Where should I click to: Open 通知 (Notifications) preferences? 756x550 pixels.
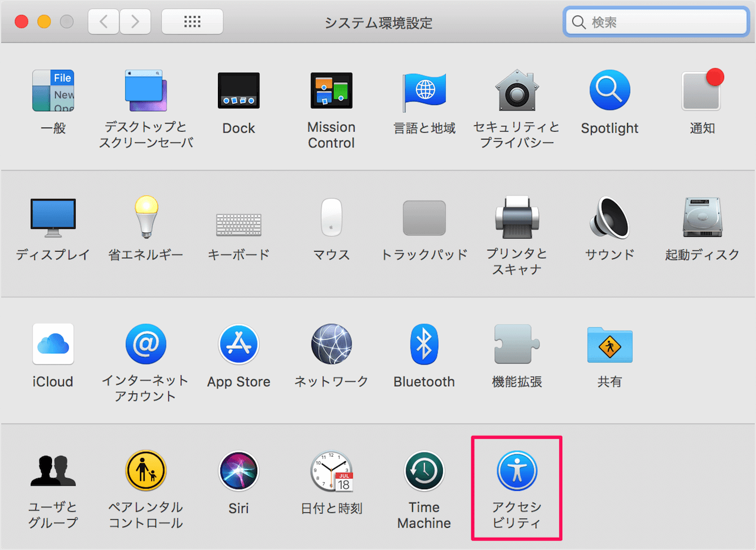click(x=702, y=90)
